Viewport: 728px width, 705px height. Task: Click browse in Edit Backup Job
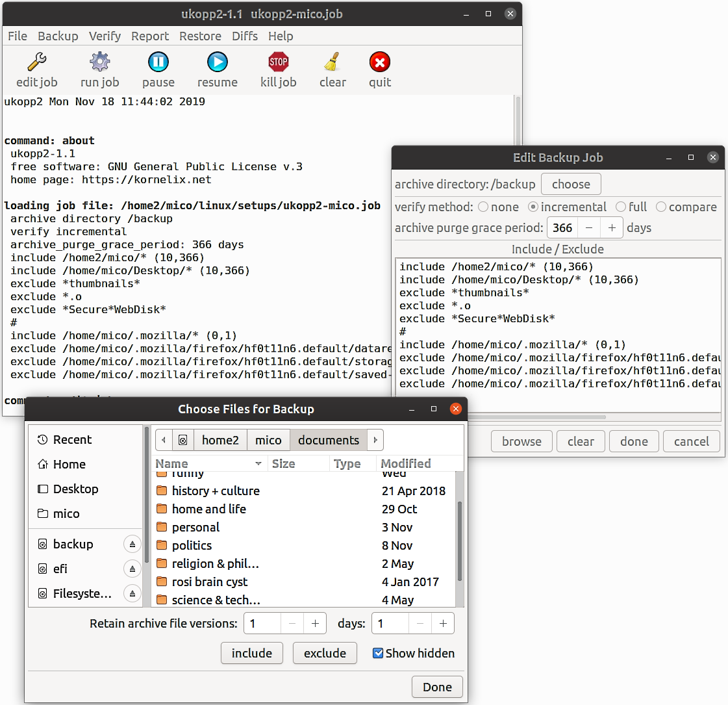(x=521, y=442)
